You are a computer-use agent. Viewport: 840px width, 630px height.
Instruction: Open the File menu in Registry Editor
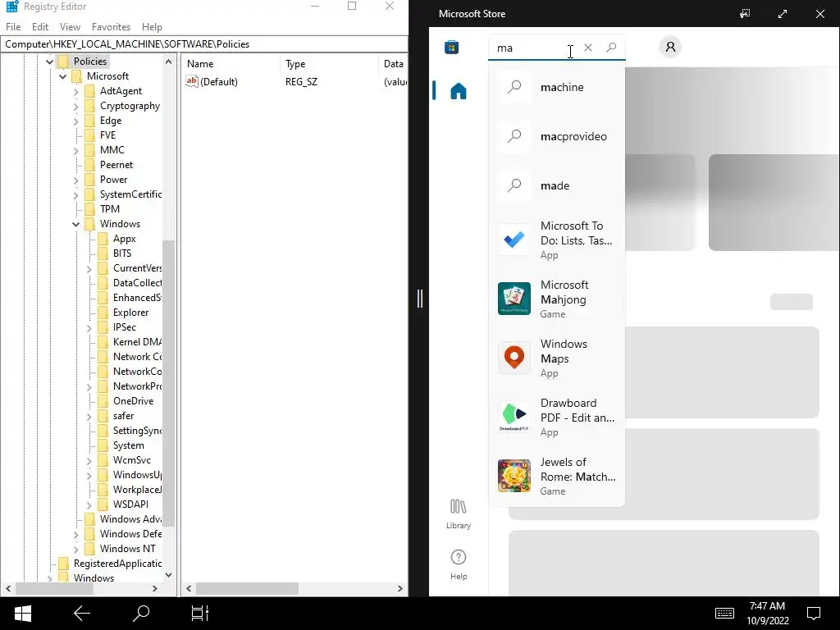tap(13, 27)
